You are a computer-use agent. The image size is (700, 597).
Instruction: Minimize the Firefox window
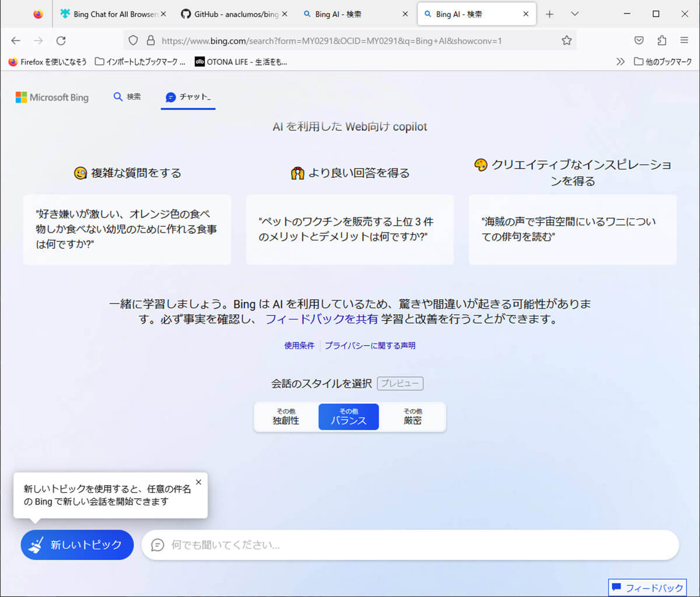627,14
